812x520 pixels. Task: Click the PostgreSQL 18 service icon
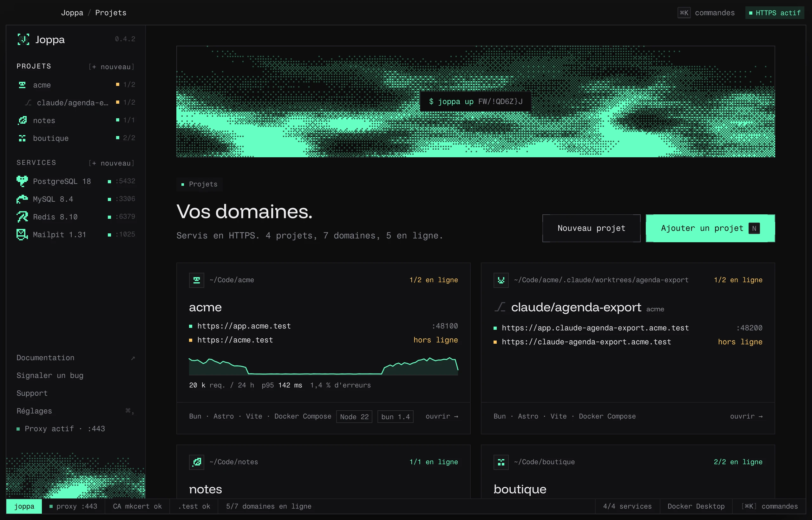tap(22, 181)
